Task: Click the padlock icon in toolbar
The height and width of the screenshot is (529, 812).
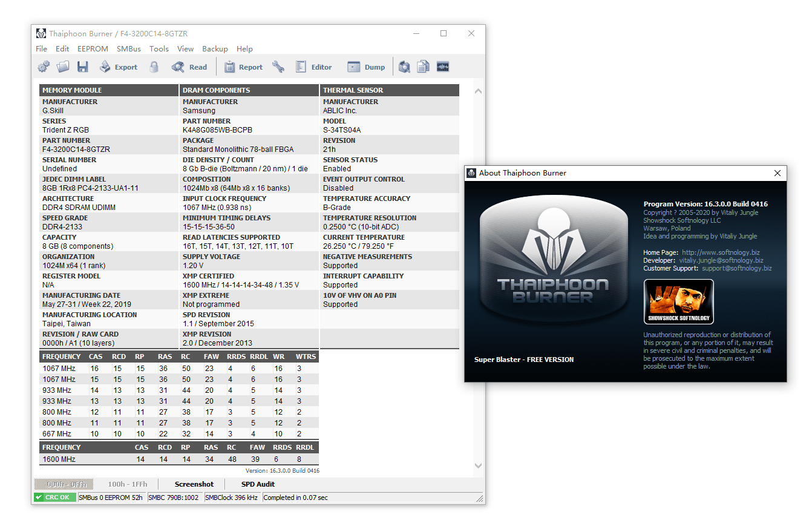Action: (x=154, y=67)
